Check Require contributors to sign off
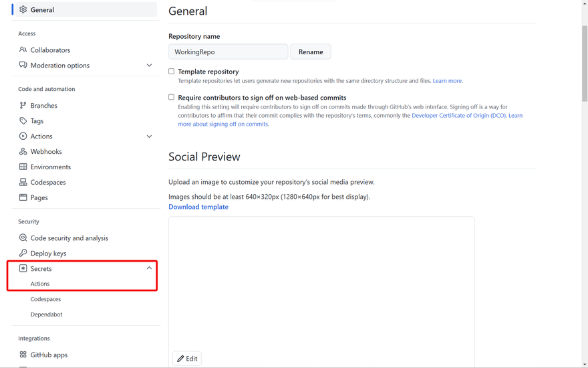This screenshot has height=368, width=588. click(172, 98)
